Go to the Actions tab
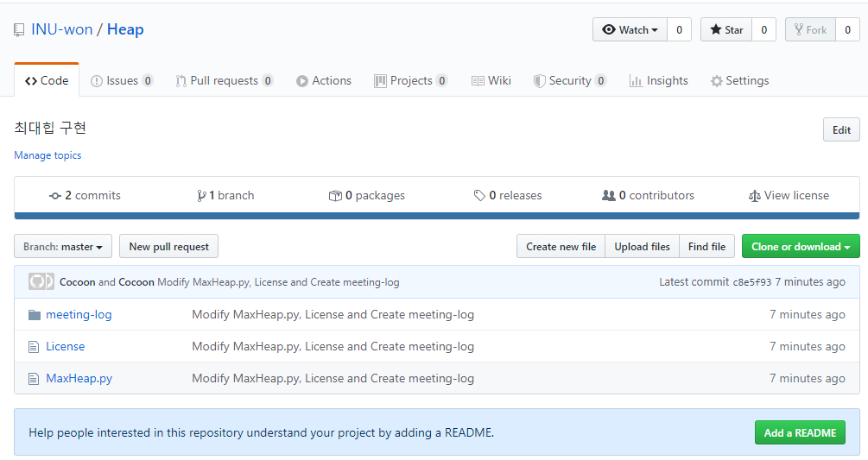This screenshot has height=460, width=868. pos(324,81)
